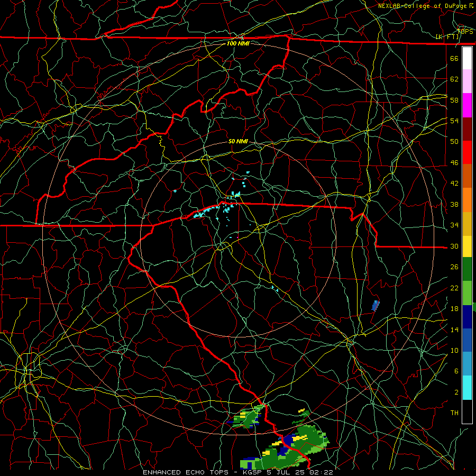Click the '34' legend value
476x476 pixels.
454,225
